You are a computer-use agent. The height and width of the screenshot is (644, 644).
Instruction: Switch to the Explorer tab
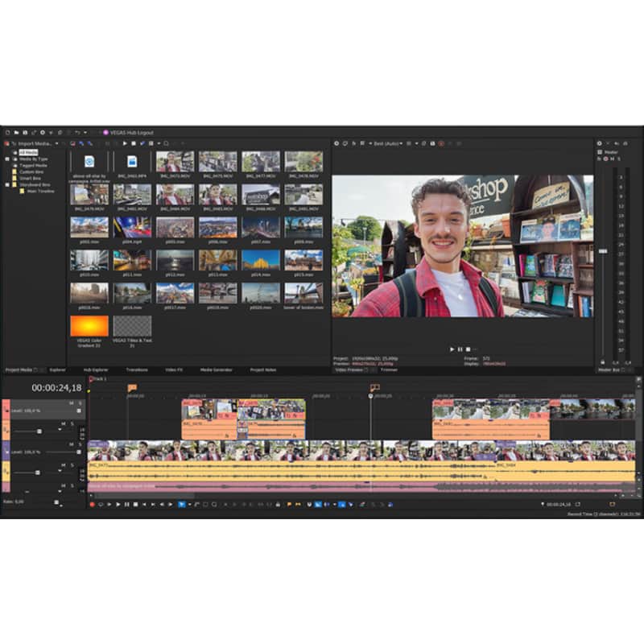(x=57, y=370)
